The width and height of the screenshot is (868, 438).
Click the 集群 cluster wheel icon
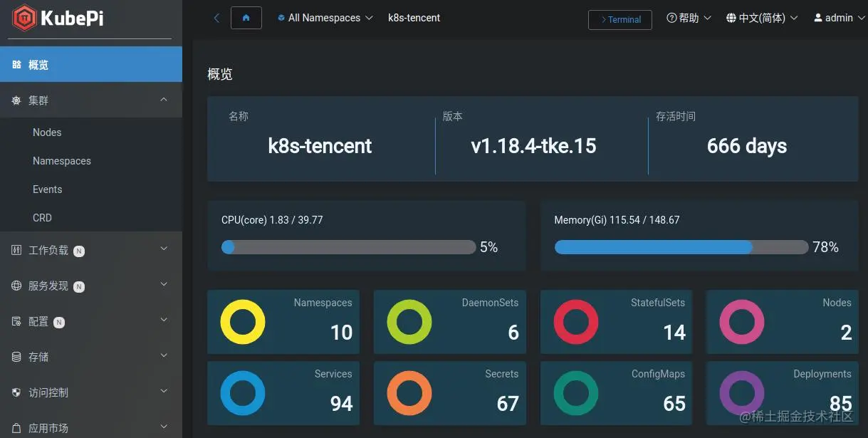coord(16,100)
